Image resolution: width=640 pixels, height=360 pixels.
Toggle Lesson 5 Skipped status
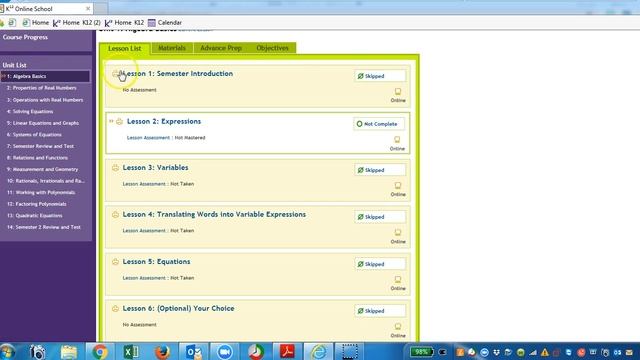point(380,264)
